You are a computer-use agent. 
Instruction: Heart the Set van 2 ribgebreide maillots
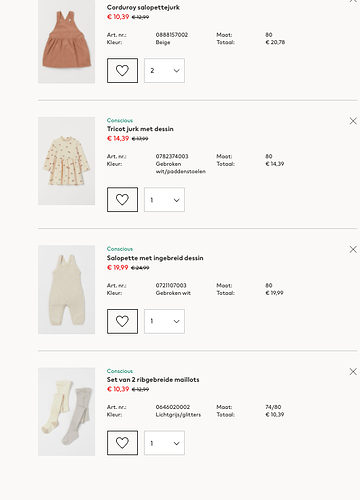(x=122, y=443)
